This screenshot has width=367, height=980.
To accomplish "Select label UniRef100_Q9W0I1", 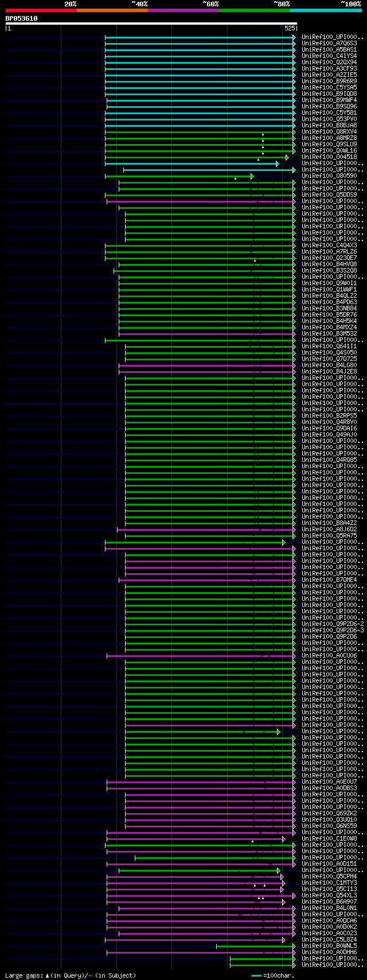I will point(329,283).
